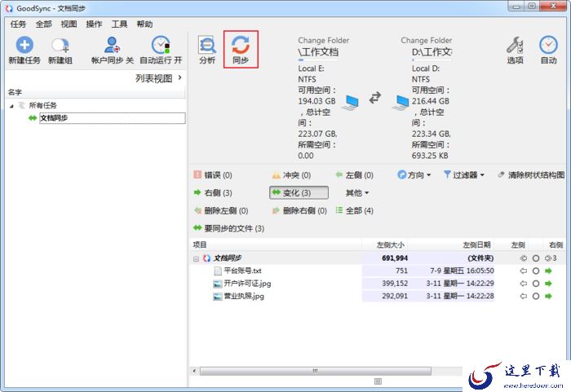This screenshot has width=571, height=392.
Task: Open the 方向 dropdown
Action: click(414, 175)
